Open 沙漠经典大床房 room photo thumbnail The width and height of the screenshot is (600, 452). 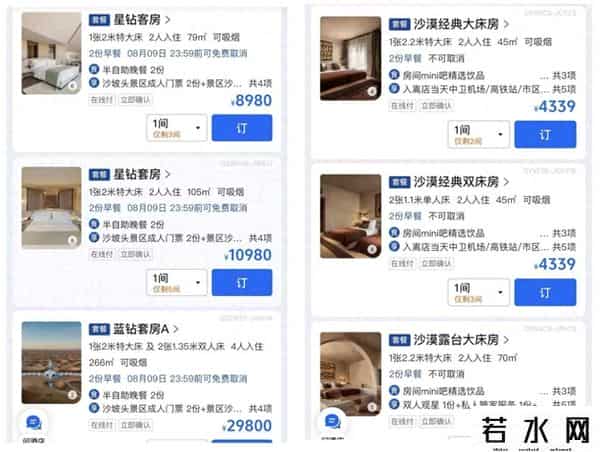point(351,59)
